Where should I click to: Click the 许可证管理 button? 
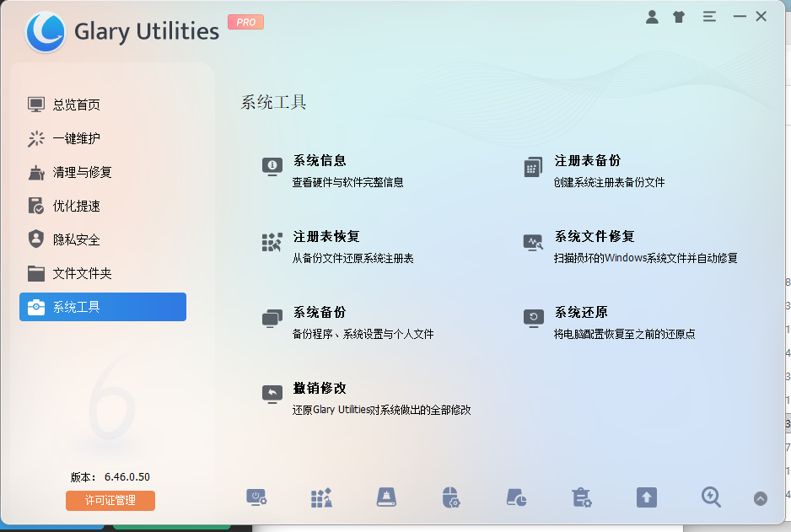110,500
